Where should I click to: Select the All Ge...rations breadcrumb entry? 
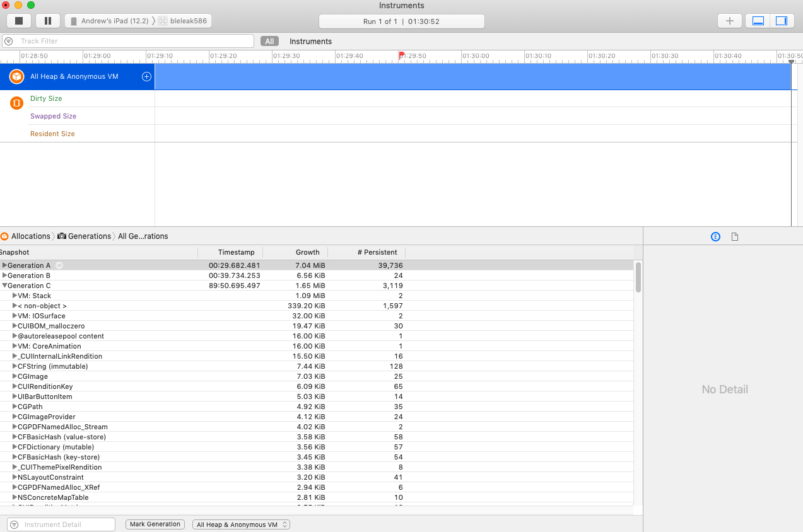tap(143, 236)
